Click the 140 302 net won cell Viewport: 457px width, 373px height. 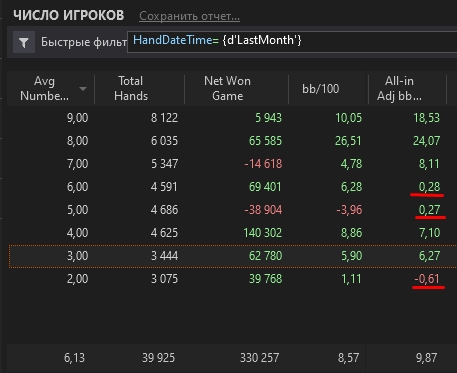point(262,233)
